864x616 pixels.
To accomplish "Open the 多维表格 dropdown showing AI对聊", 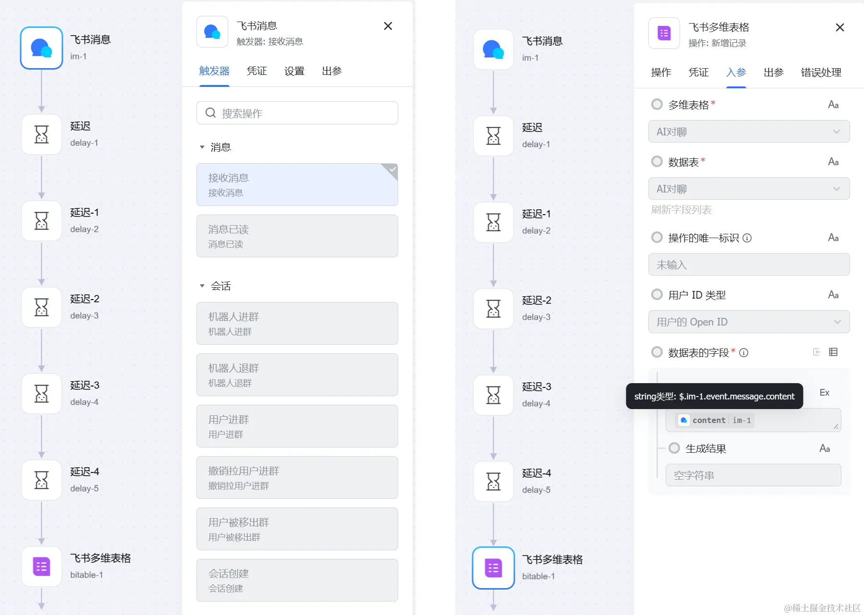I will [749, 132].
